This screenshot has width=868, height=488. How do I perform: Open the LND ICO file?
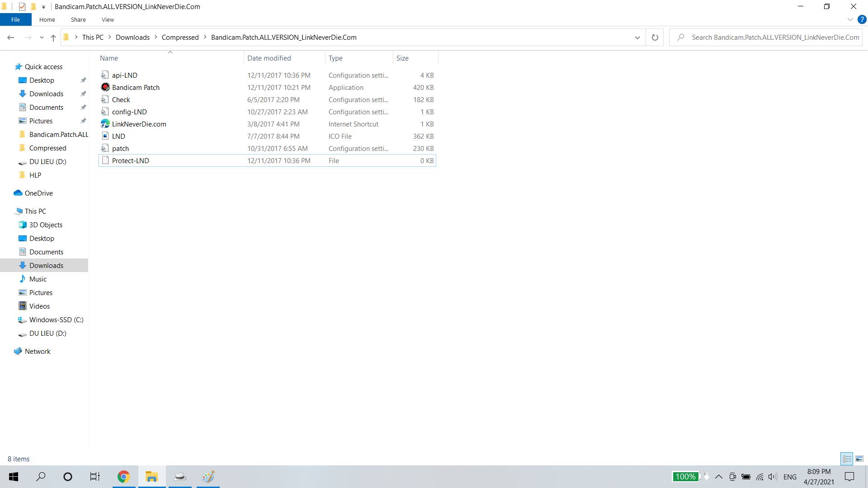pyautogui.click(x=118, y=136)
